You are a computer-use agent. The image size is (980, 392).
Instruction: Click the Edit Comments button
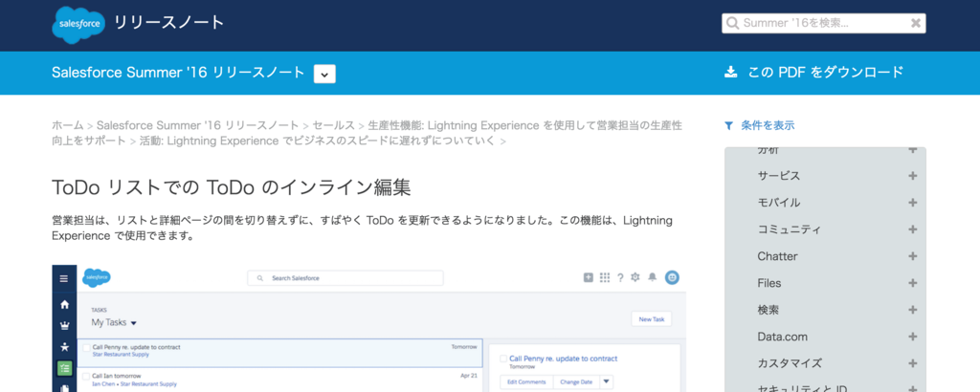coord(526,382)
